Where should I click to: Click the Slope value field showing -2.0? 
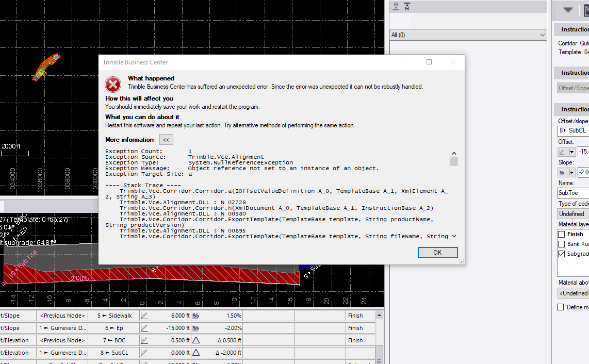583,172
